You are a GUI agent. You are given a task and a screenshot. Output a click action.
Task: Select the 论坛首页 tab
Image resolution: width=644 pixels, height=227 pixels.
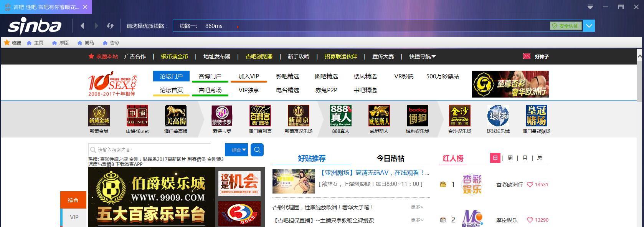[171, 90]
